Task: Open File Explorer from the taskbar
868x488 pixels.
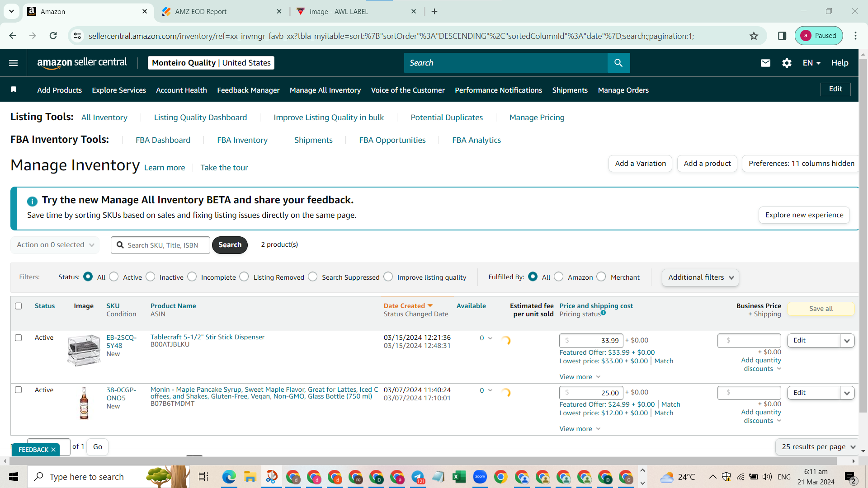Action: pos(250,477)
